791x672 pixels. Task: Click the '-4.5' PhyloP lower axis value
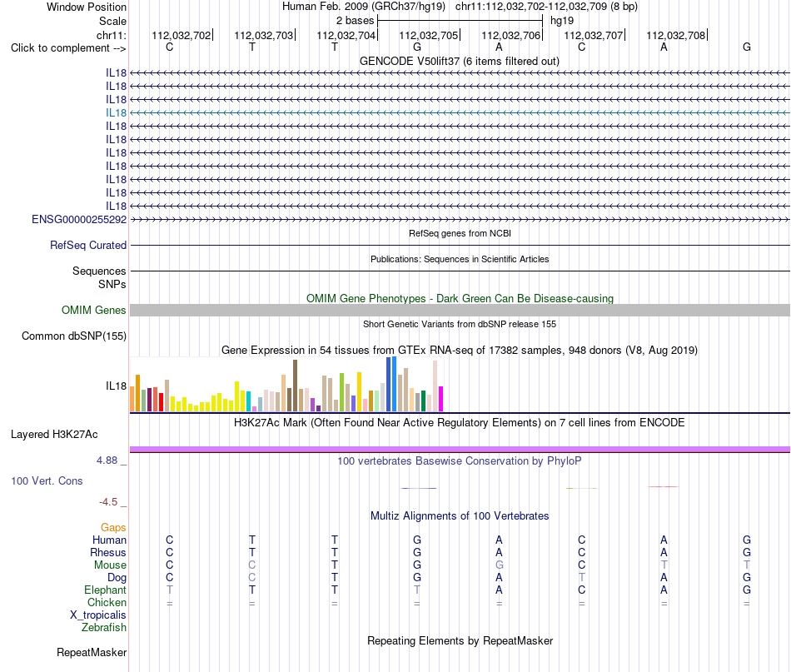tap(108, 502)
